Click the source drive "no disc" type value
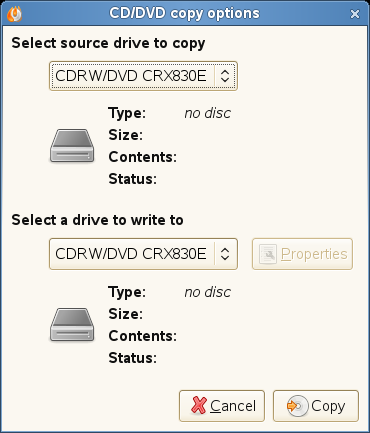Screen dimensions: 370x433 (x=207, y=113)
